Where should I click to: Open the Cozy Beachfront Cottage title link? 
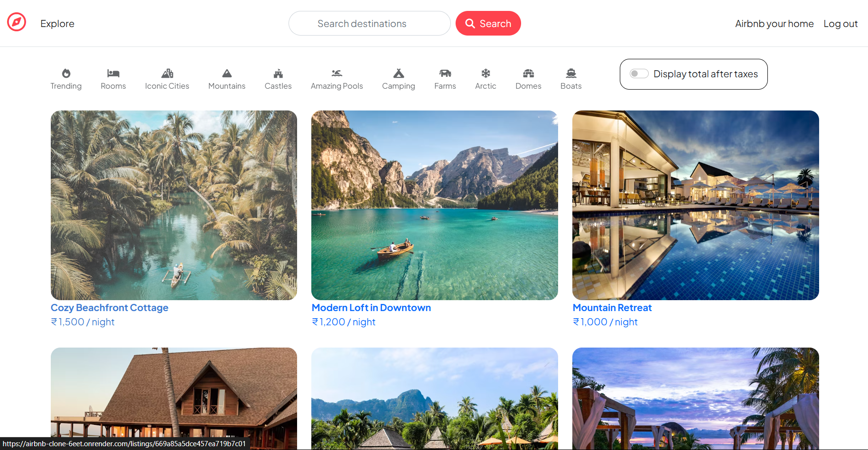tap(110, 308)
